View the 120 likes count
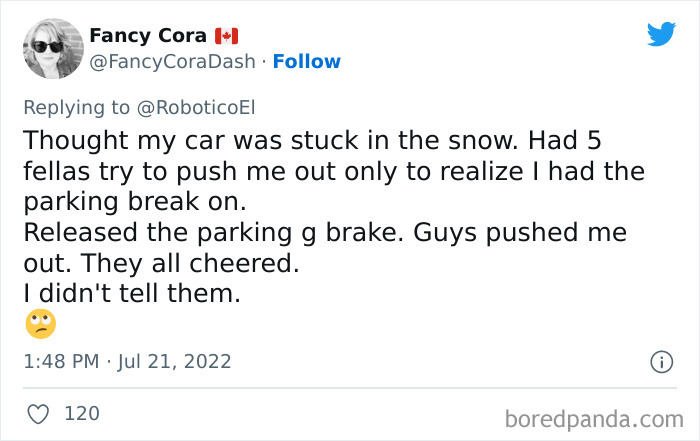 80,412
